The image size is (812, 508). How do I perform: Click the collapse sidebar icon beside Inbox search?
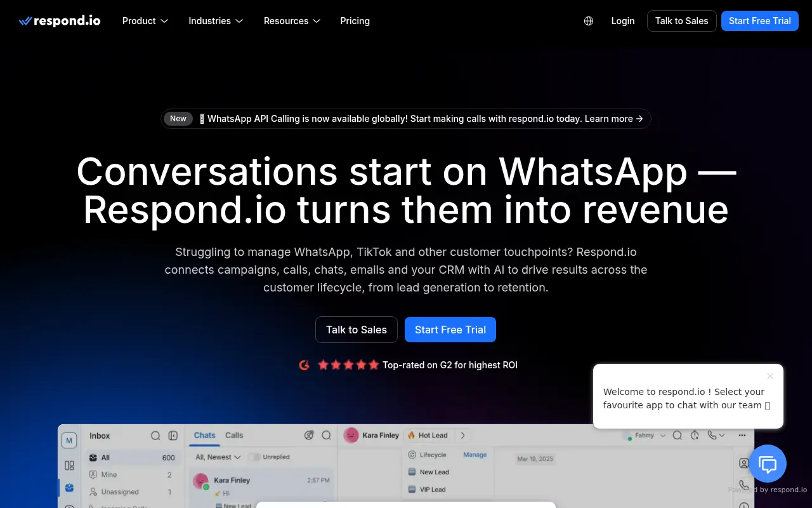173,436
